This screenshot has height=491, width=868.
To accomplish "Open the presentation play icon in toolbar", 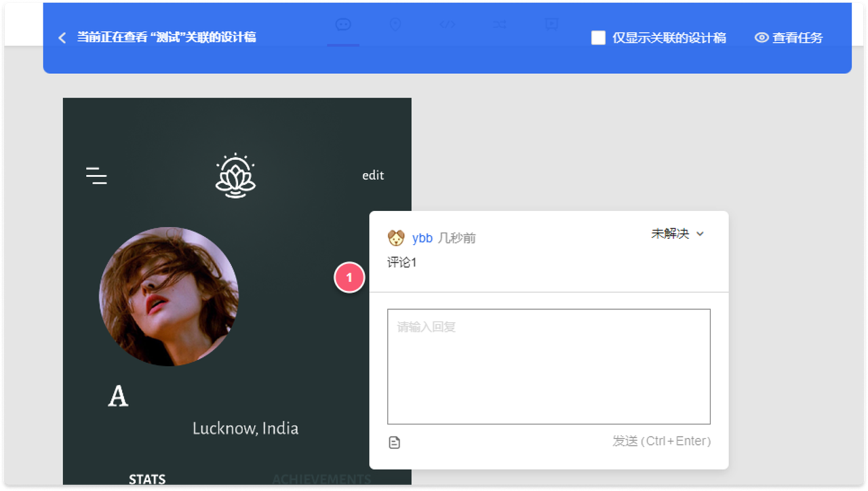I will [x=552, y=24].
